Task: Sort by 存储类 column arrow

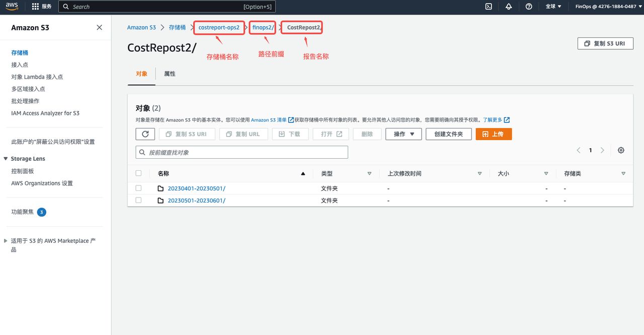Action: 623,173
